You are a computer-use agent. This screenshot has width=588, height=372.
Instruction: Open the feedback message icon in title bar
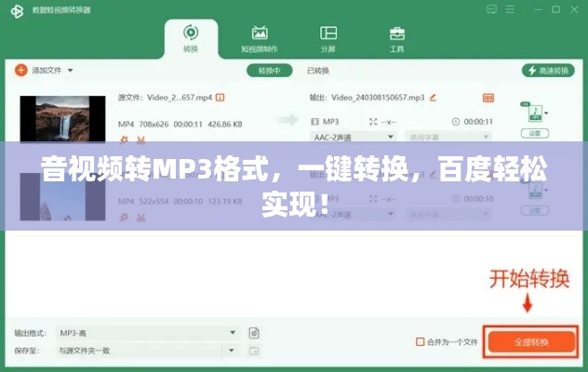491,9
